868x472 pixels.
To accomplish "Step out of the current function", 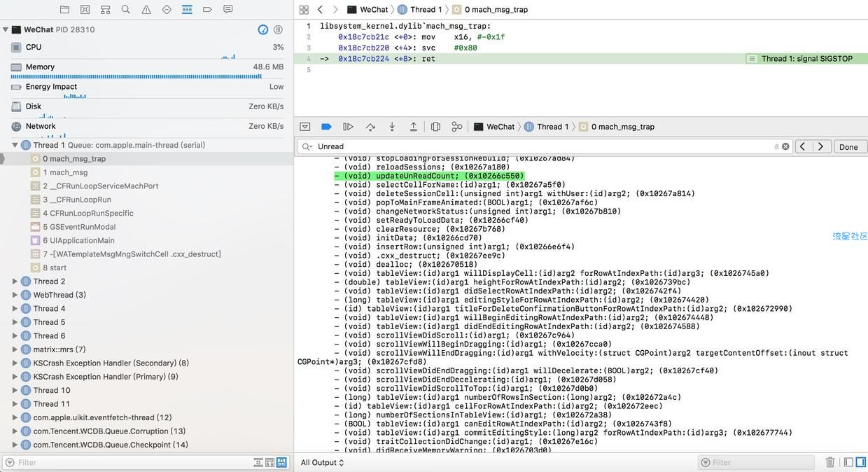I will (414, 127).
